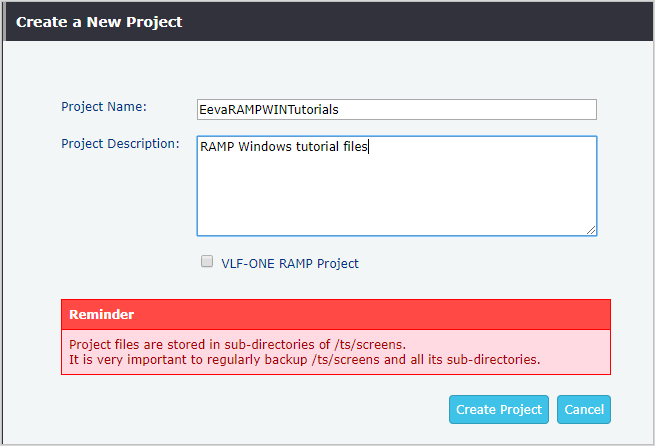Click the reminder line about project files storage
This screenshot has width=655, height=446.
click(x=237, y=344)
